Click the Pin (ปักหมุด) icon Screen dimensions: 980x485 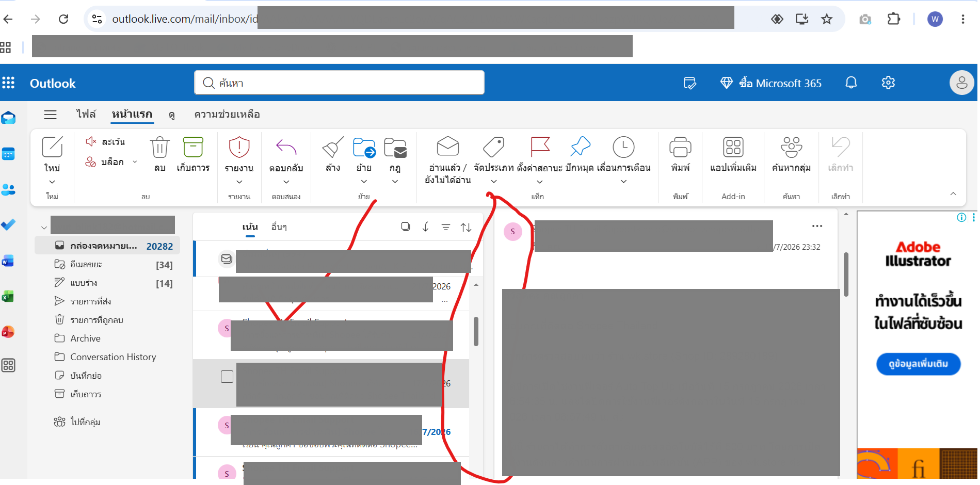tap(581, 147)
